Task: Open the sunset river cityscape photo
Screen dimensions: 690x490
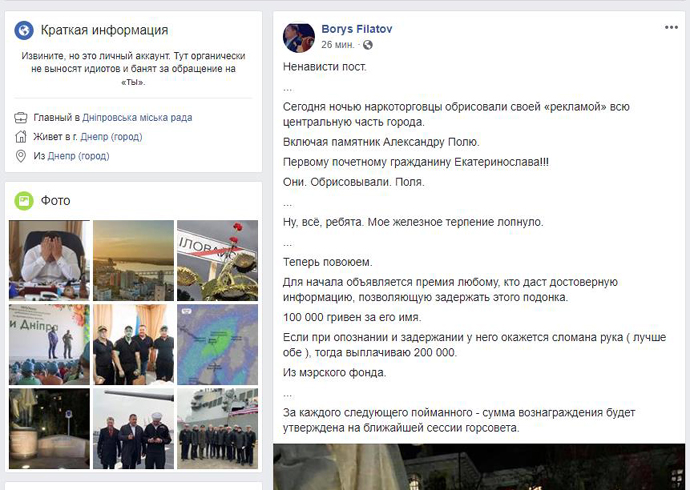Action: [133, 260]
